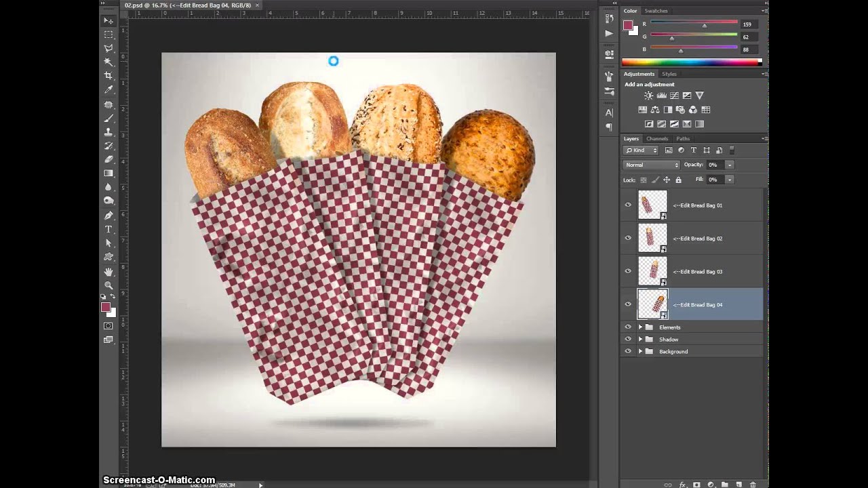Select the Brush tool
Viewport: 868px width, 488px height.
(108, 118)
